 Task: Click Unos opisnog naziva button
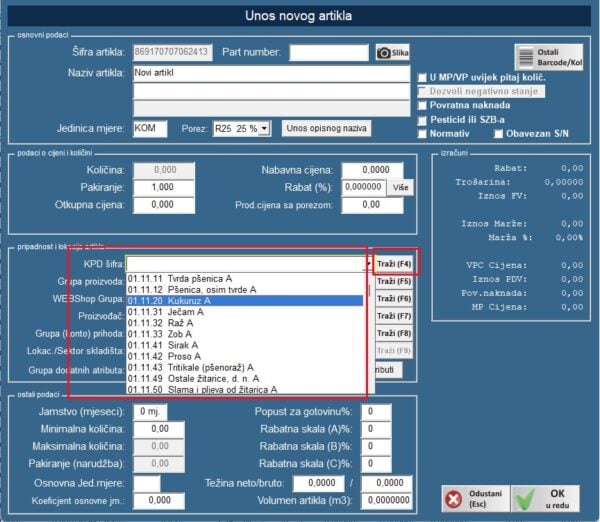[x=325, y=129]
